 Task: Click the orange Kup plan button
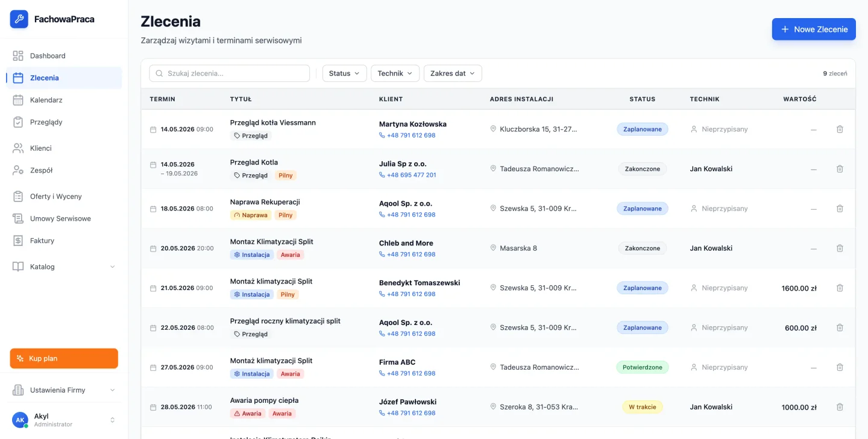click(64, 358)
